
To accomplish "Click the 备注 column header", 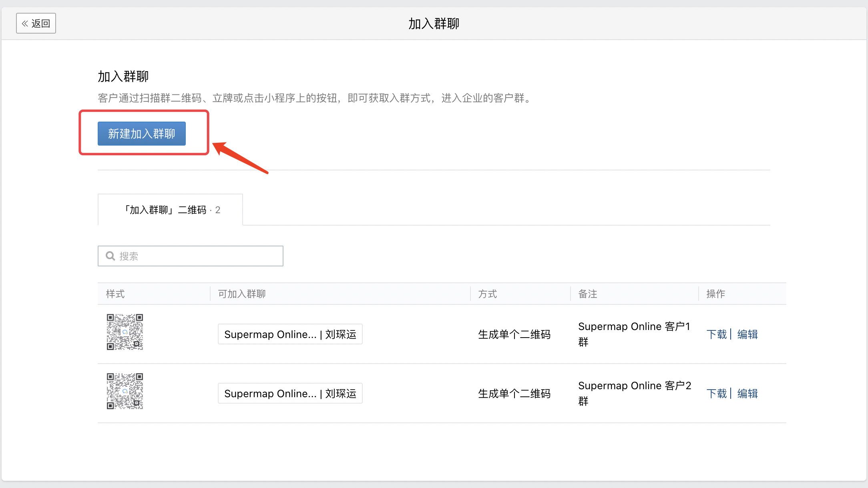I will [587, 294].
